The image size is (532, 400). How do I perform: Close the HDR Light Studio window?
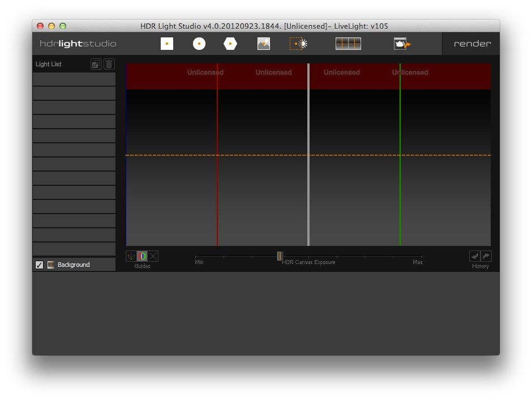[x=40, y=26]
